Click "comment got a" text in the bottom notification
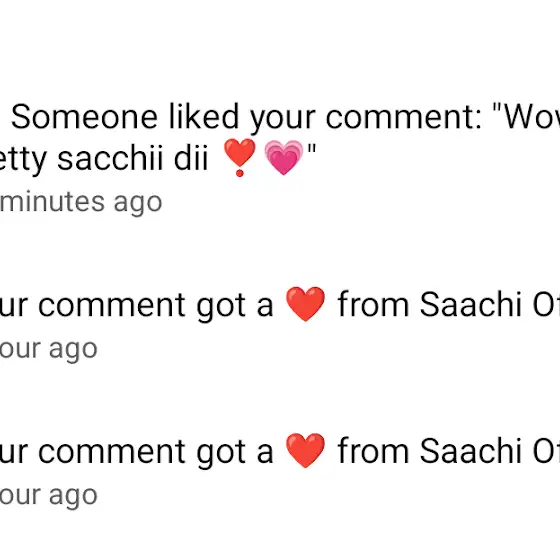 pyautogui.click(x=155, y=452)
